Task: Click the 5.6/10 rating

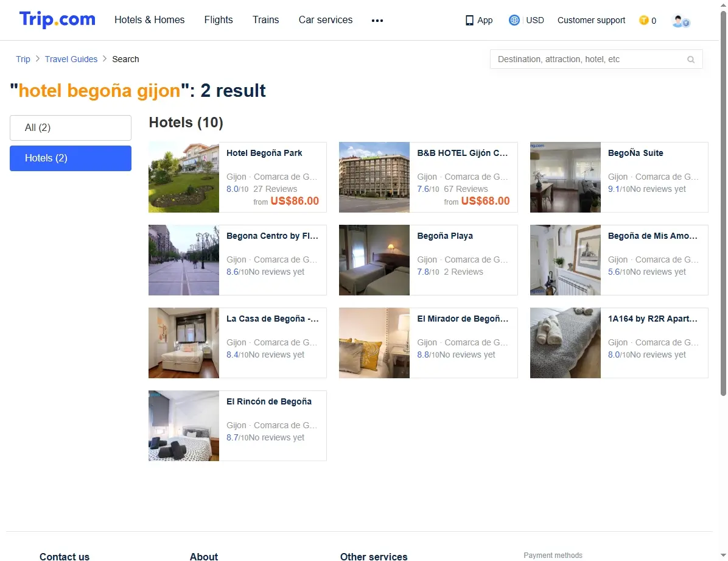Action: 619,272
